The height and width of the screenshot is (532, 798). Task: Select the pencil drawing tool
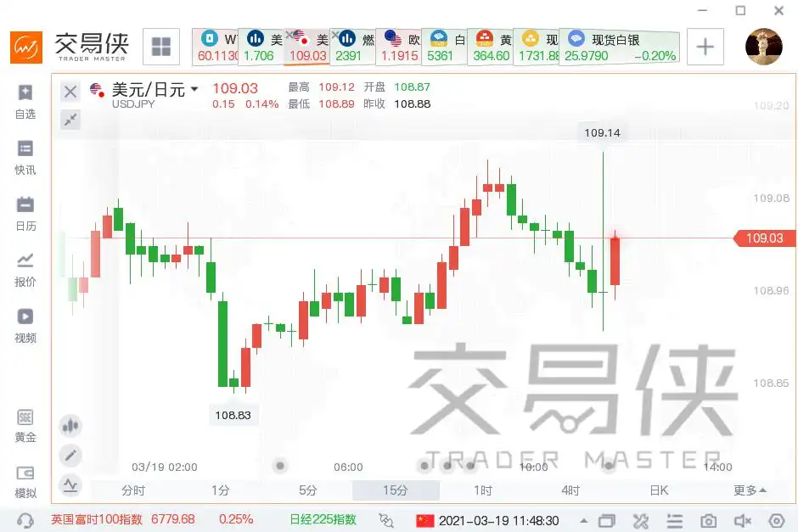pyautogui.click(x=70, y=455)
